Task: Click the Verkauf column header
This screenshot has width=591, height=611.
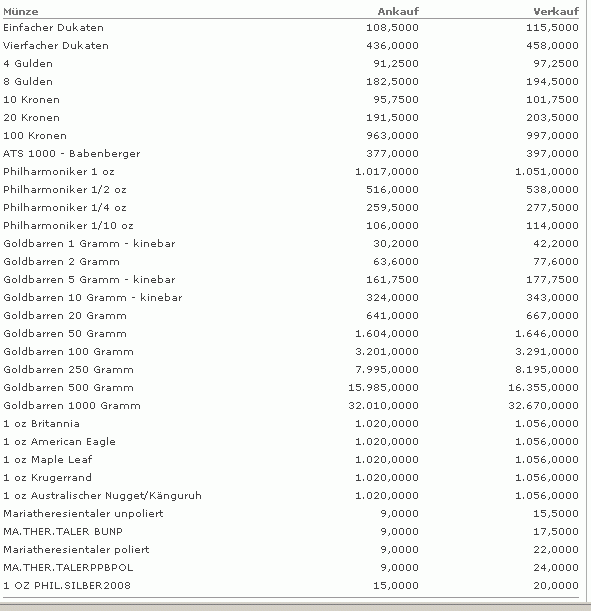Action: (556, 12)
